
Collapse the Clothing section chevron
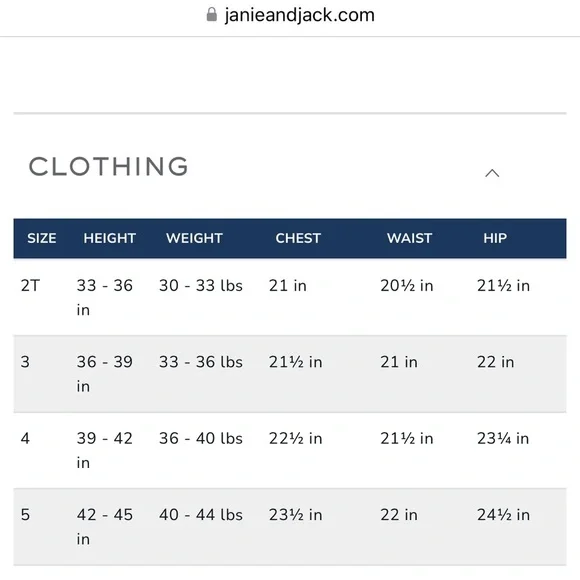[492, 173]
